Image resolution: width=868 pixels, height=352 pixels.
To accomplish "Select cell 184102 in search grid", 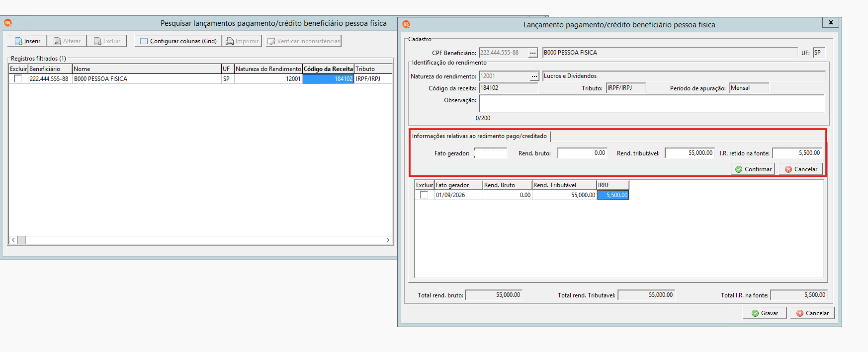I will 328,79.
